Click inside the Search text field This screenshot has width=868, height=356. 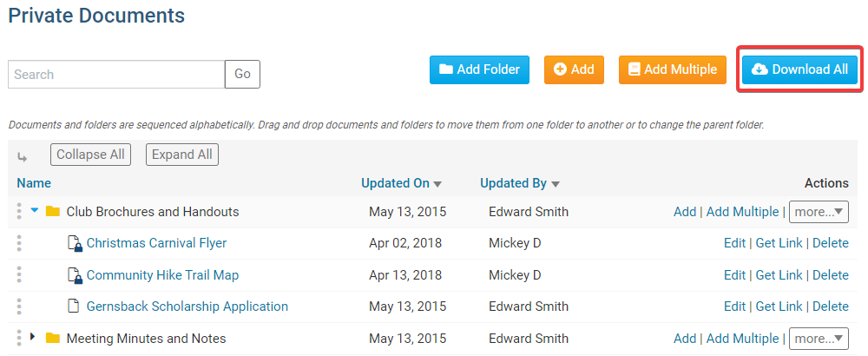(116, 75)
